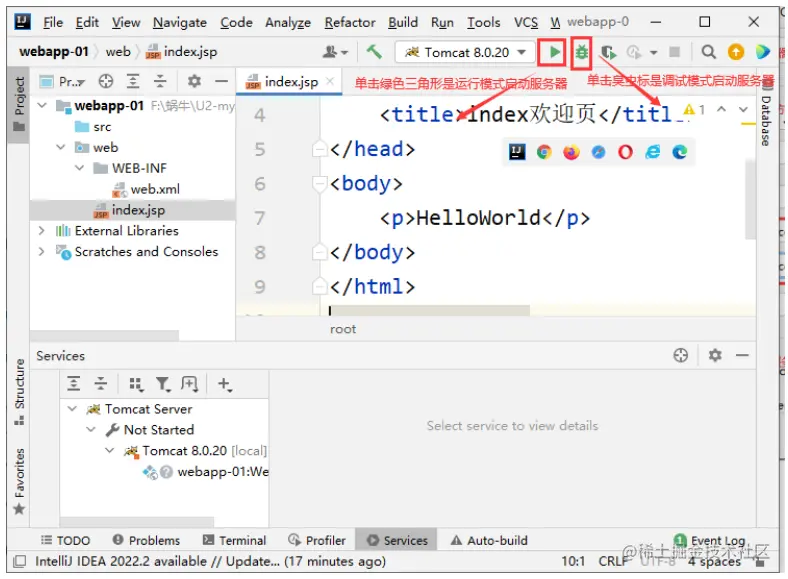The image size is (788, 579).
Task: Open Search Everywhere magnifier icon
Action: [708, 52]
